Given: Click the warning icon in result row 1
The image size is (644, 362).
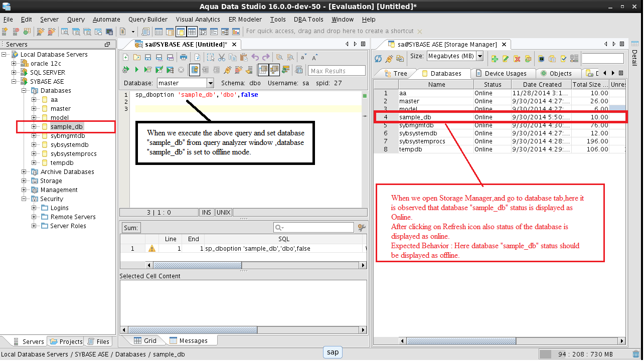Looking at the screenshot, I should point(152,249).
